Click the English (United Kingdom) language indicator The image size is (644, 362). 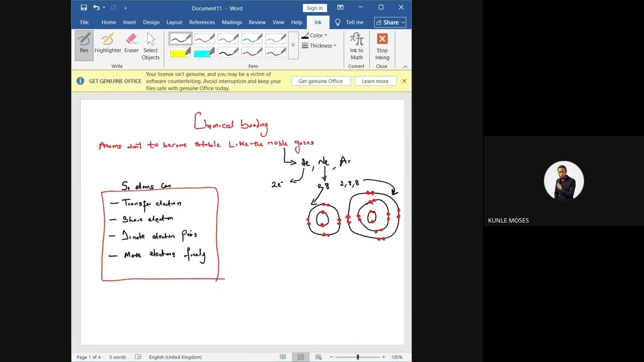175,357
